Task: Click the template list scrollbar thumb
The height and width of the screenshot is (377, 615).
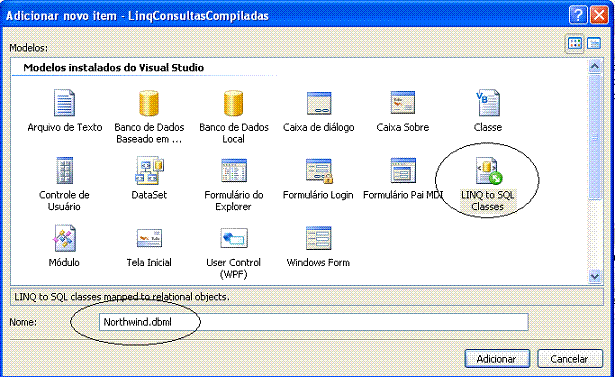Action: pos(595,137)
